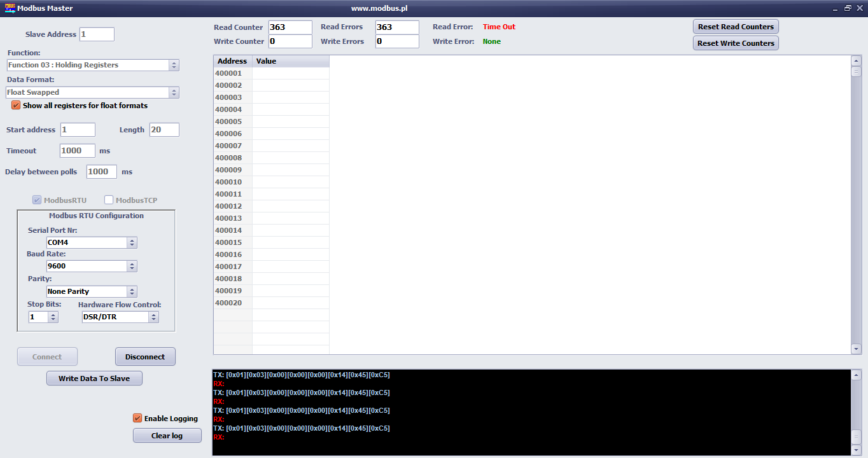Enable the ModbusTCP checkbox
868x458 pixels.
tap(109, 200)
